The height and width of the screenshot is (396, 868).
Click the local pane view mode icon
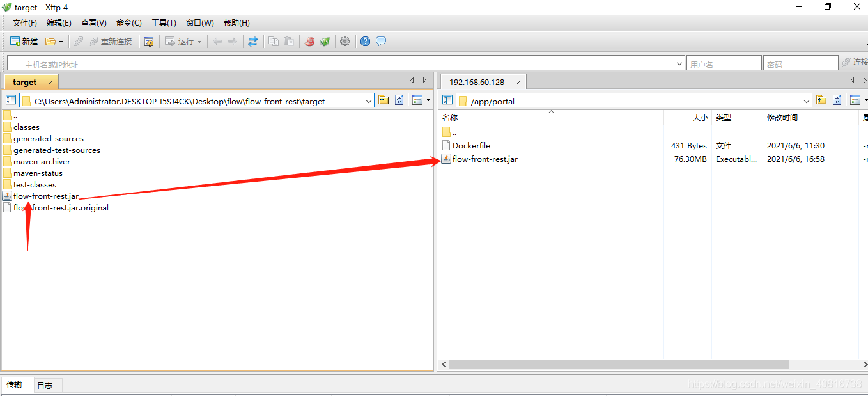[417, 100]
